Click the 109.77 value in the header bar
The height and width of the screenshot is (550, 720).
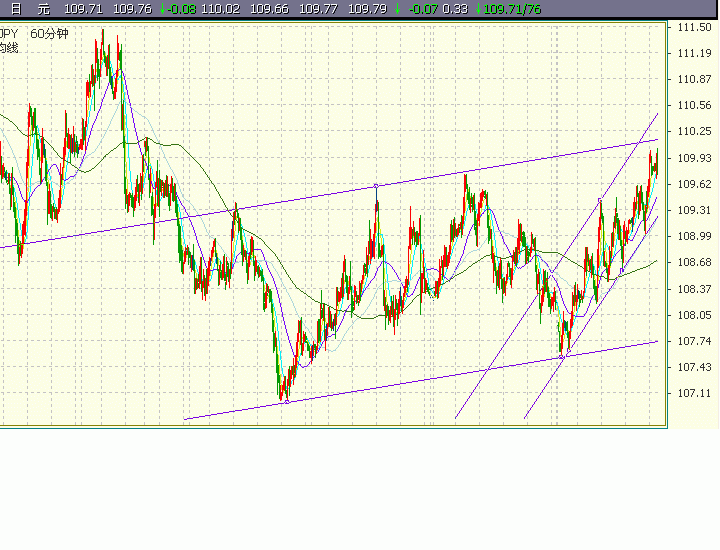point(318,9)
